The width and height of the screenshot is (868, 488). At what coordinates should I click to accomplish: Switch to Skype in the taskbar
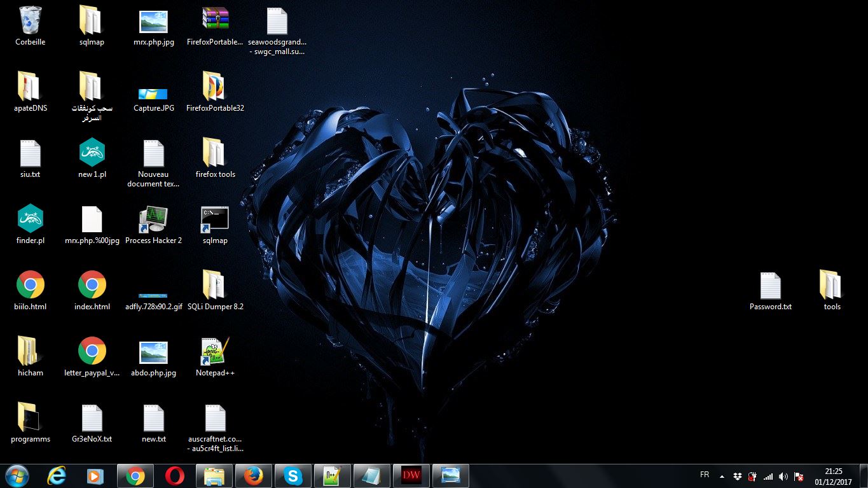point(293,476)
